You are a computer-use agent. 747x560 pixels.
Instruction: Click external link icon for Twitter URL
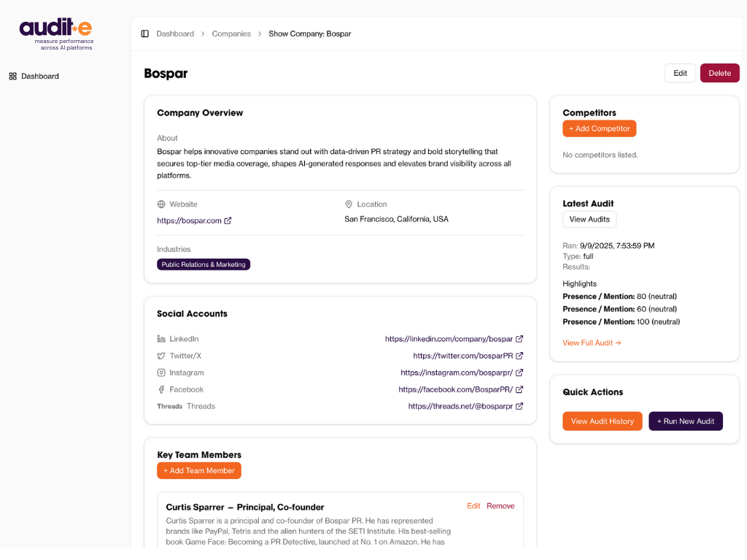point(519,356)
